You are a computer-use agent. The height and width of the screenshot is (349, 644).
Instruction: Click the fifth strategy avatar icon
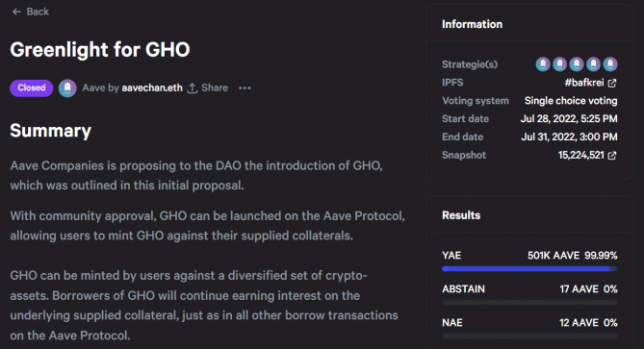click(x=610, y=64)
